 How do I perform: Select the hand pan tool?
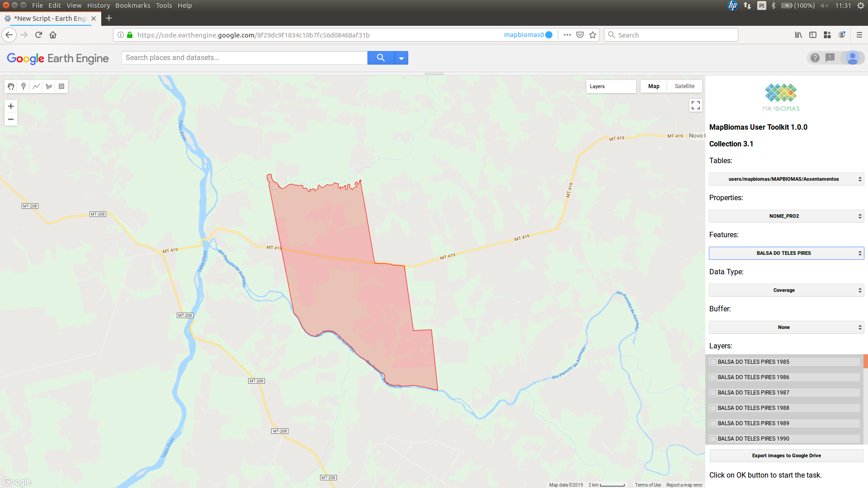click(x=11, y=86)
